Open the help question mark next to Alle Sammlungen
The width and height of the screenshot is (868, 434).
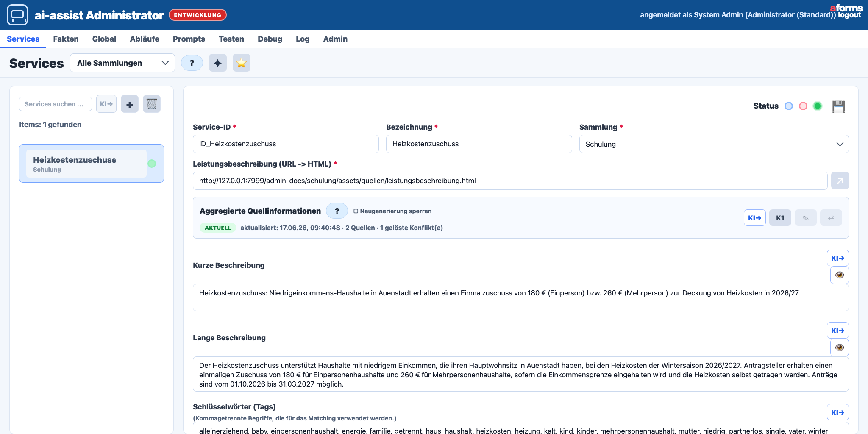click(x=192, y=63)
